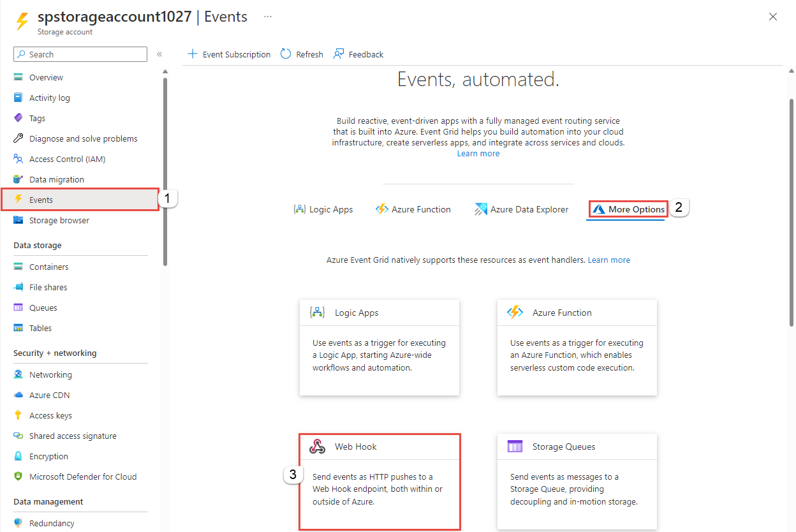Click the Data migration bucket icon
This screenshot has height=532, width=796.
tap(18, 179)
